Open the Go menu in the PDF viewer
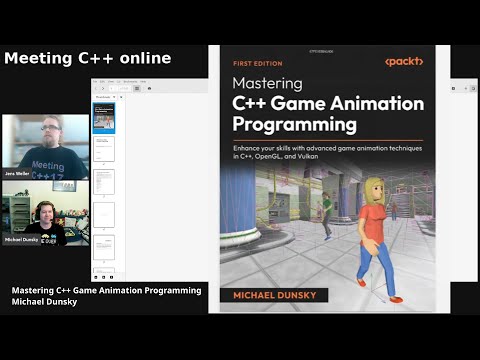480x360 pixels. [x=118, y=82]
